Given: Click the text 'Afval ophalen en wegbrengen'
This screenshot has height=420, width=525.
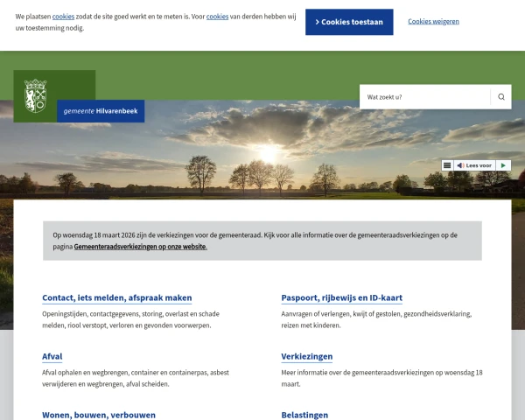Looking at the screenshot, I should (x=86, y=373).
